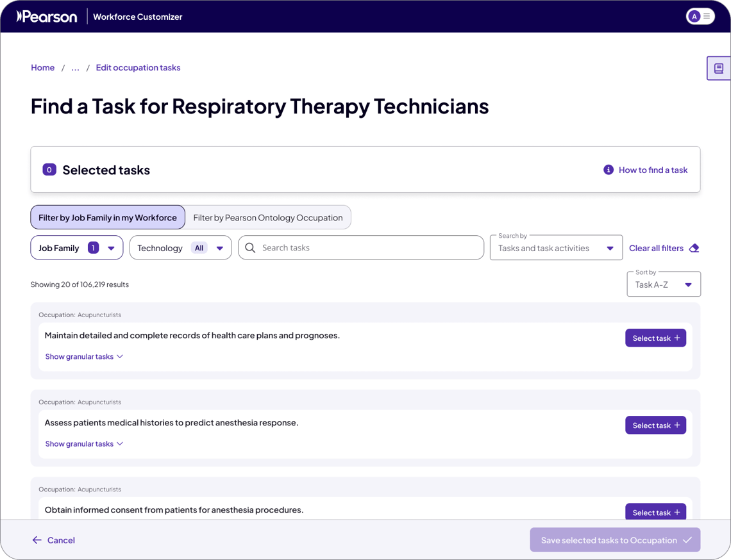
Task: Click the Search tasks field
Action: (x=361, y=247)
